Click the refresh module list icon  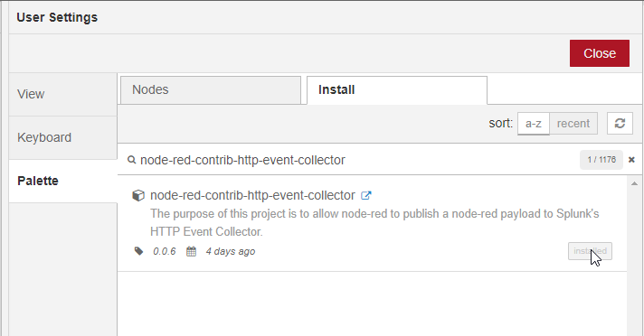coord(620,124)
